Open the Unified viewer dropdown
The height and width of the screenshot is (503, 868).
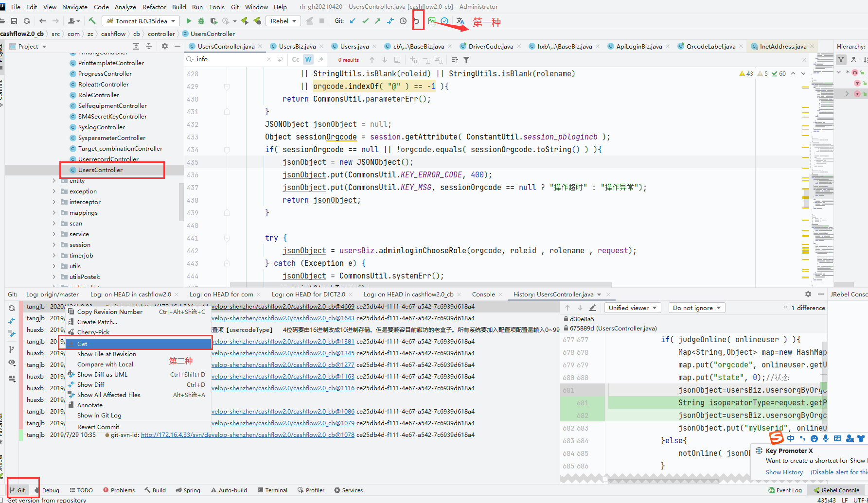(632, 307)
